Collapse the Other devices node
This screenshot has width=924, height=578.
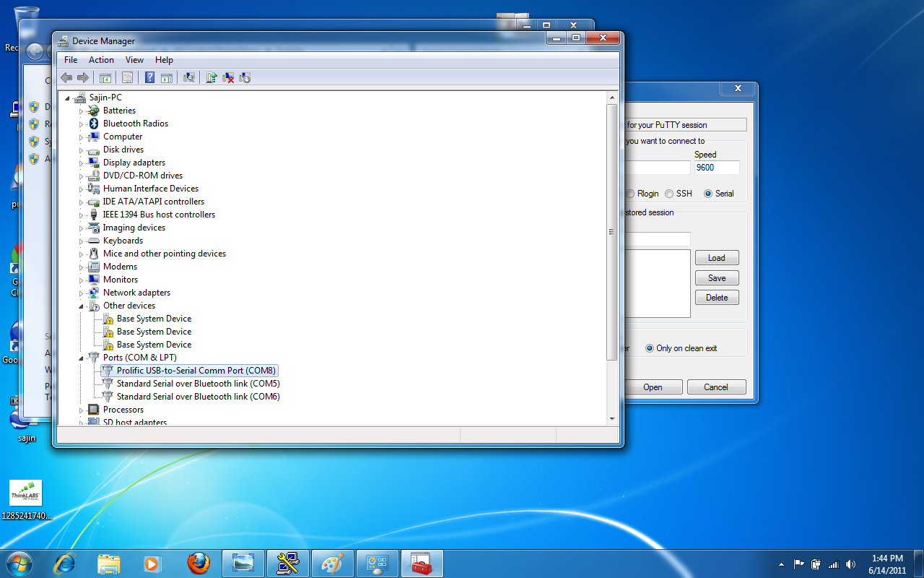[x=82, y=306]
